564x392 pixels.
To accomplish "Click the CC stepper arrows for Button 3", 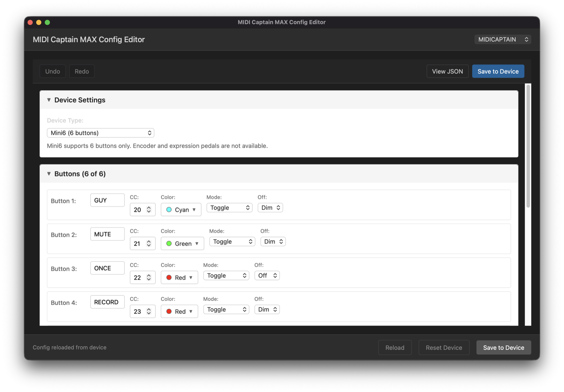I will click(149, 277).
